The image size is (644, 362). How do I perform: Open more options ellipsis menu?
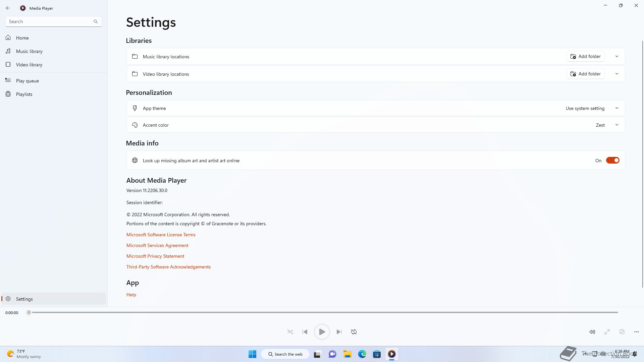[x=637, y=332]
